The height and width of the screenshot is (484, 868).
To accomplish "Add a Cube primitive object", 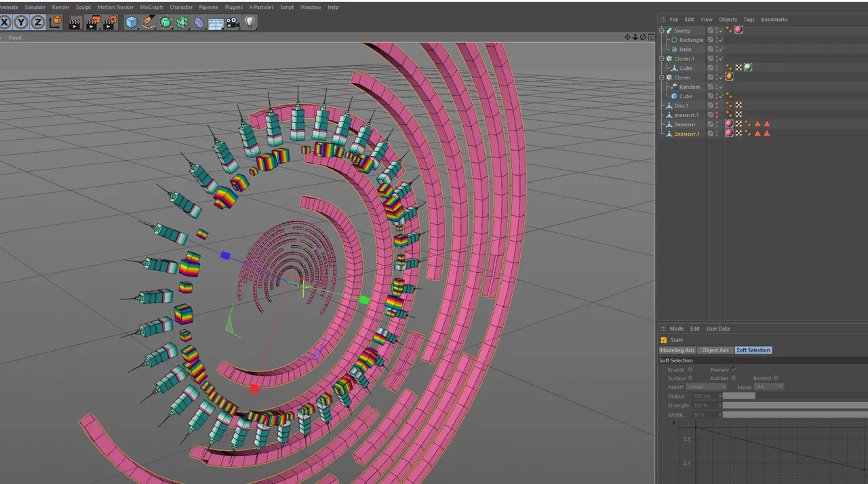I will coord(132,22).
